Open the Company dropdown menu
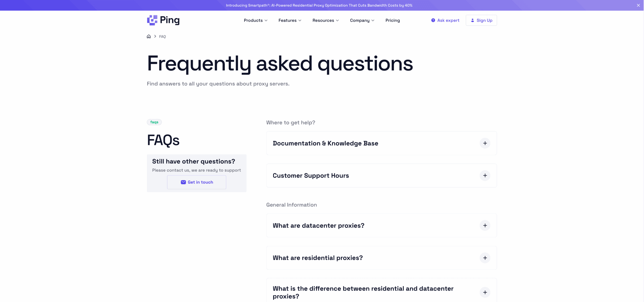The height and width of the screenshot is (302, 644). [x=362, y=20]
